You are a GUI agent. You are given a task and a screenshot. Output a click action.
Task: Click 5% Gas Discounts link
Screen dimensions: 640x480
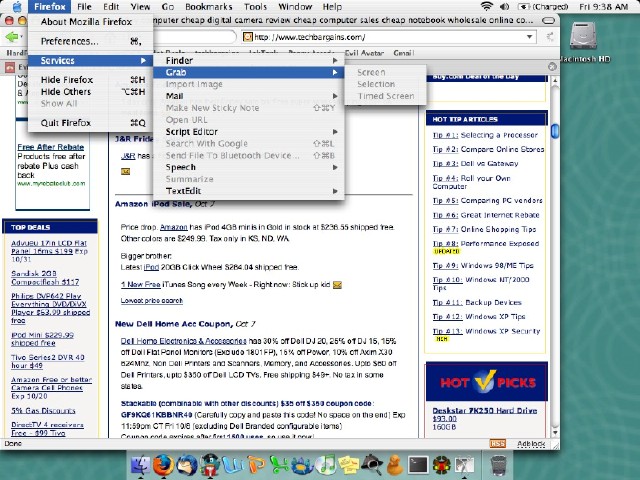[43, 411]
